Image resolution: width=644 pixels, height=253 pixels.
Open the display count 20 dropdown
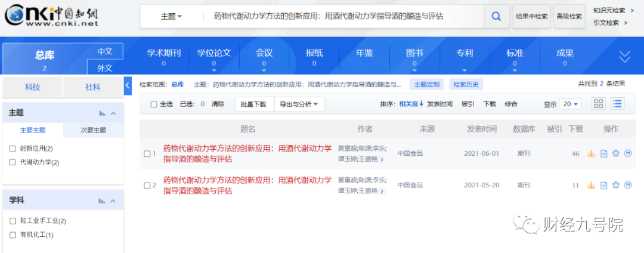[570, 104]
